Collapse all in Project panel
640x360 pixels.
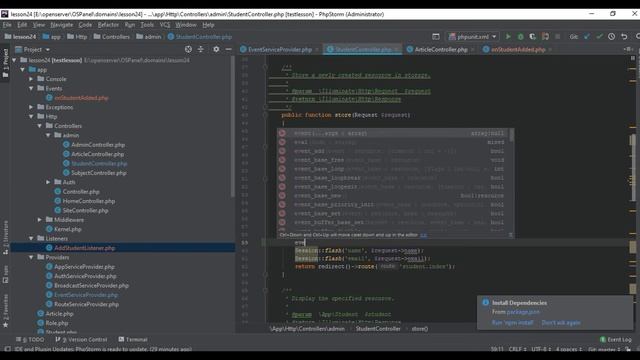click(x=200, y=49)
